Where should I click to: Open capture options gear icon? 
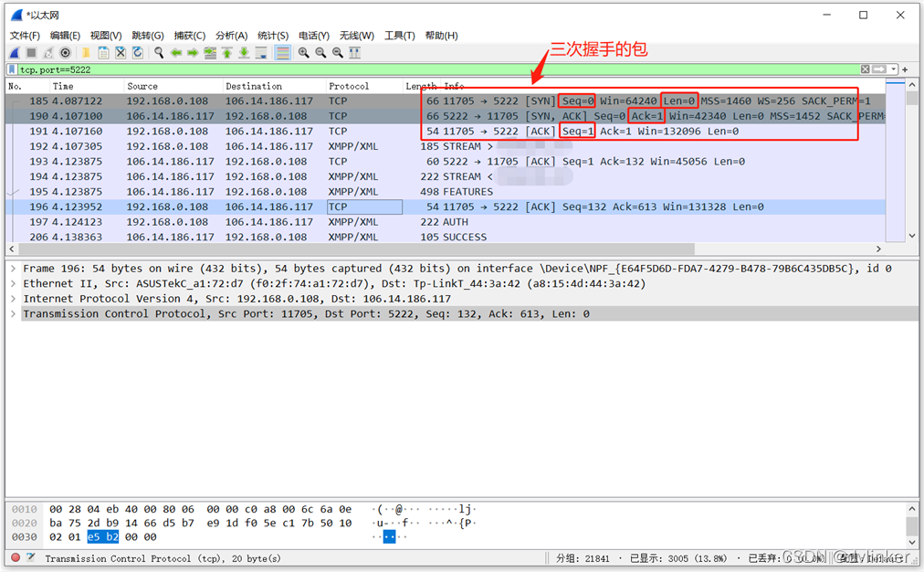pos(66,53)
